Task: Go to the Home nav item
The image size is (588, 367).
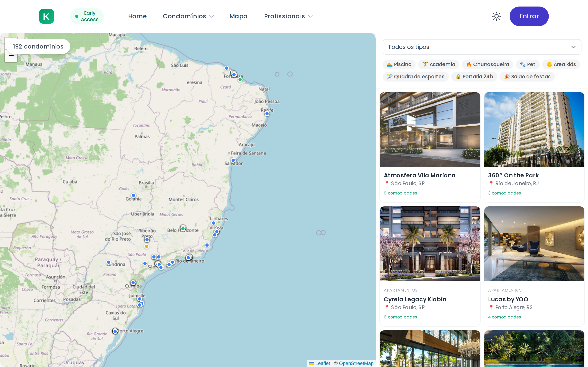Action: 137,16
